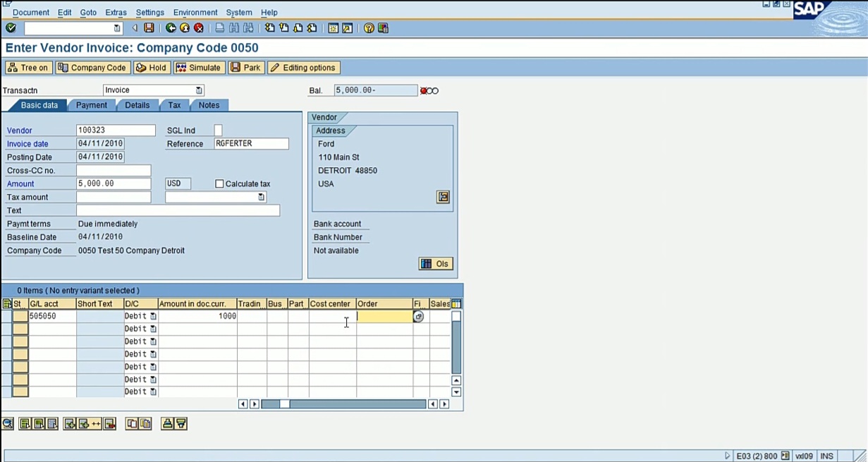Switch to the Payment tab
Viewport: 868px width, 462px height.
[92, 105]
